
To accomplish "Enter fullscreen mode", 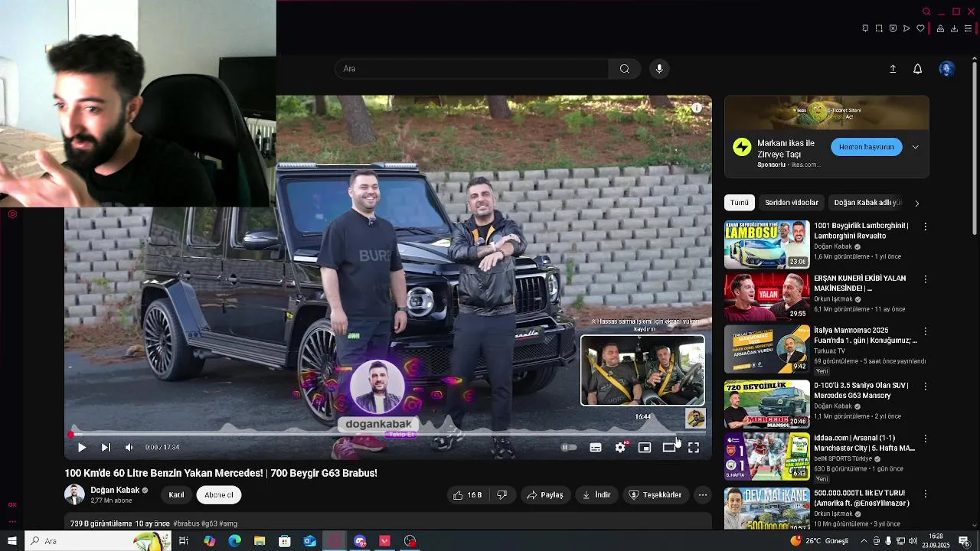I will coord(694,448).
